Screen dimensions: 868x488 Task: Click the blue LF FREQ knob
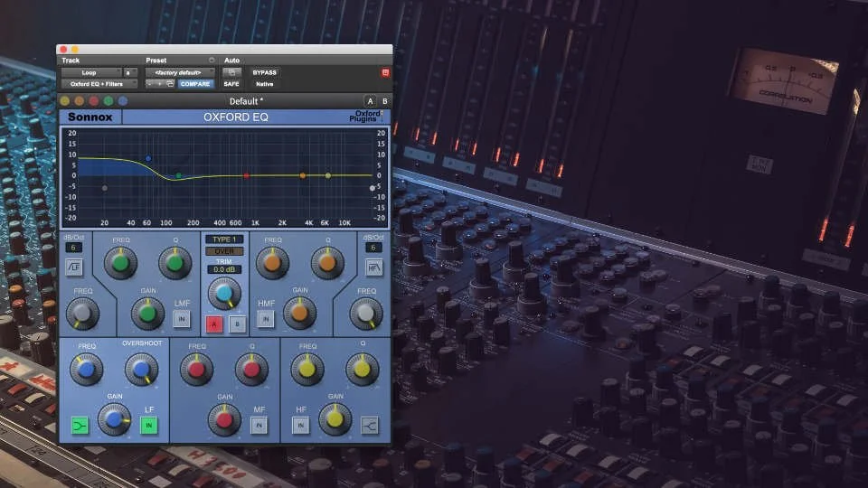point(87,369)
